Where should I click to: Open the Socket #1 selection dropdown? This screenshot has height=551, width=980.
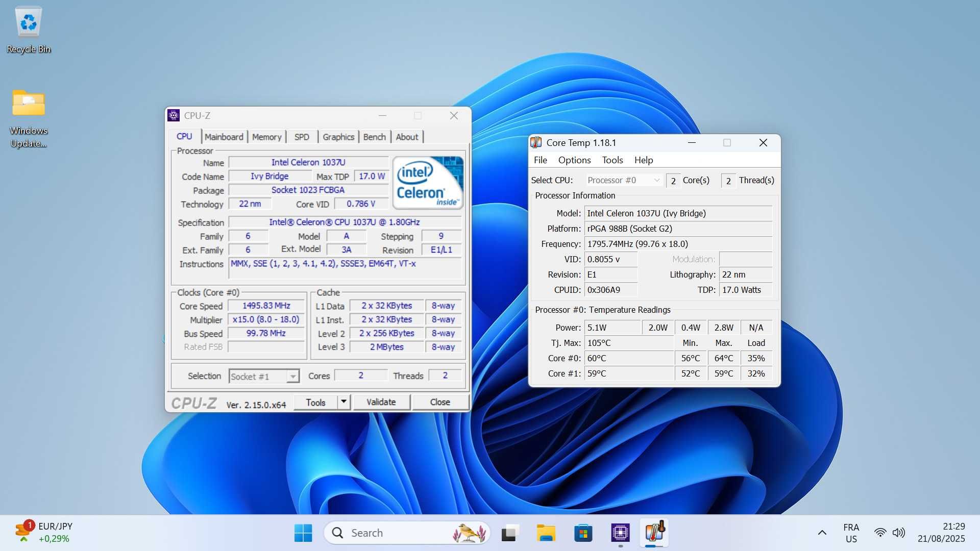pyautogui.click(x=264, y=377)
